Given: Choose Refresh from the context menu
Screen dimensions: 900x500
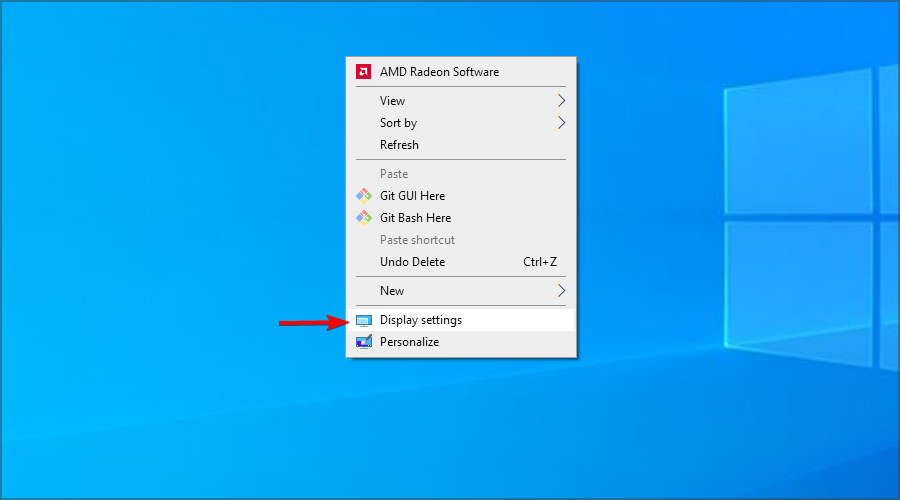Looking at the screenshot, I should (x=461, y=145).
